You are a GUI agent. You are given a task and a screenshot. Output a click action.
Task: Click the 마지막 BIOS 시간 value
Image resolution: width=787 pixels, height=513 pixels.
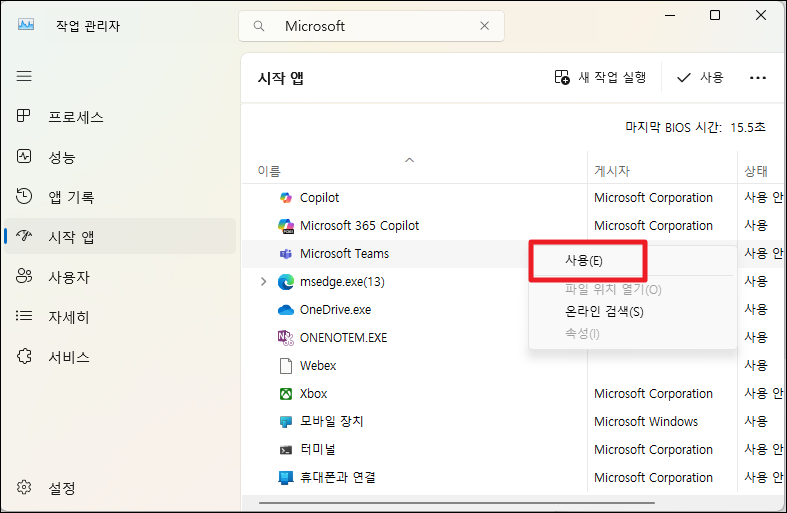(748, 127)
